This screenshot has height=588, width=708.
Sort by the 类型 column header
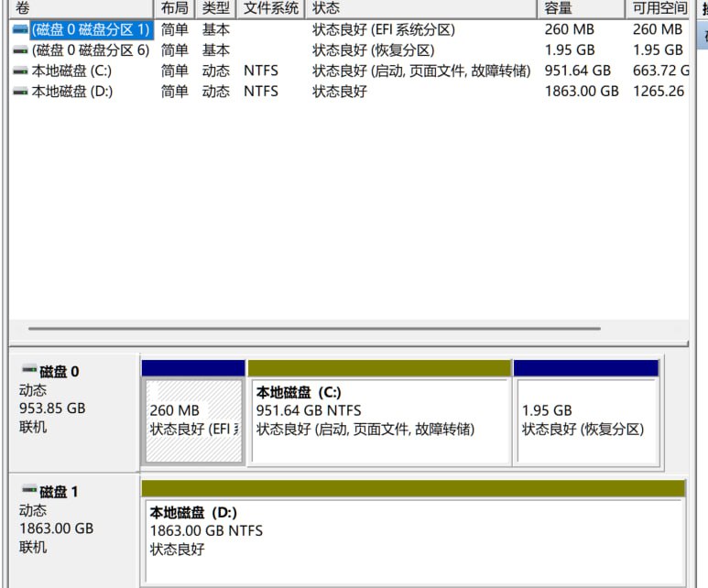coord(216,8)
